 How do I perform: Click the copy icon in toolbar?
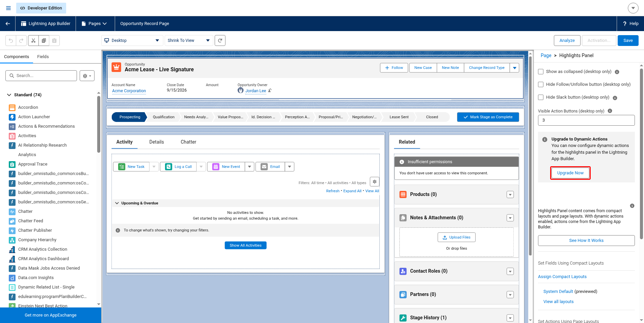pyautogui.click(x=44, y=41)
